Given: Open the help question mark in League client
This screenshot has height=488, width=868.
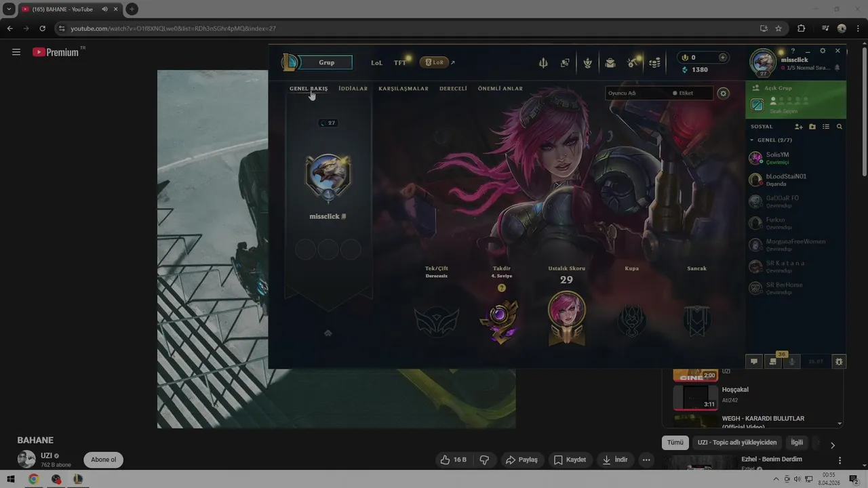Looking at the screenshot, I should 793,51.
